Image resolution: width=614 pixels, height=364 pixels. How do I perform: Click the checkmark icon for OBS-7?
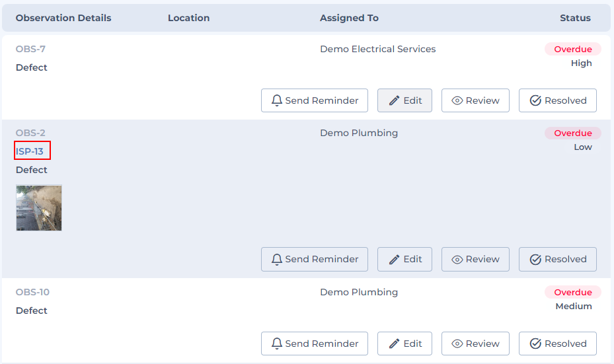click(536, 100)
